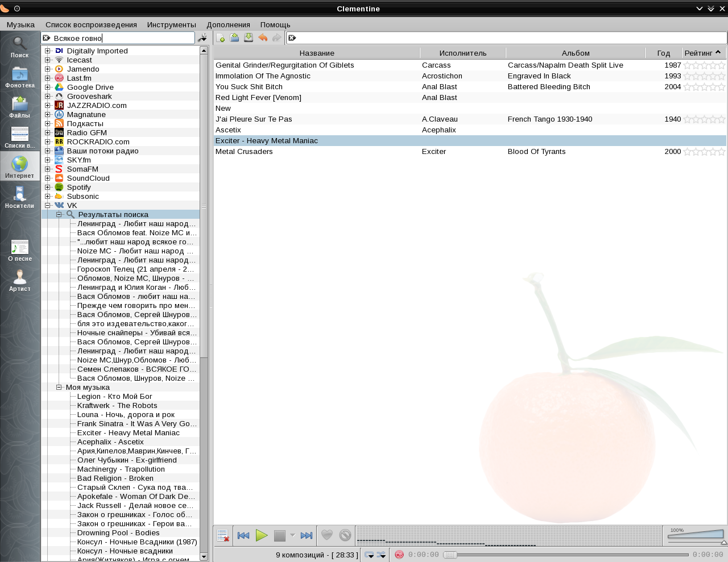This screenshot has width=728, height=562.
Task: Sort the playlist by the Название column
Action: (317, 53)
